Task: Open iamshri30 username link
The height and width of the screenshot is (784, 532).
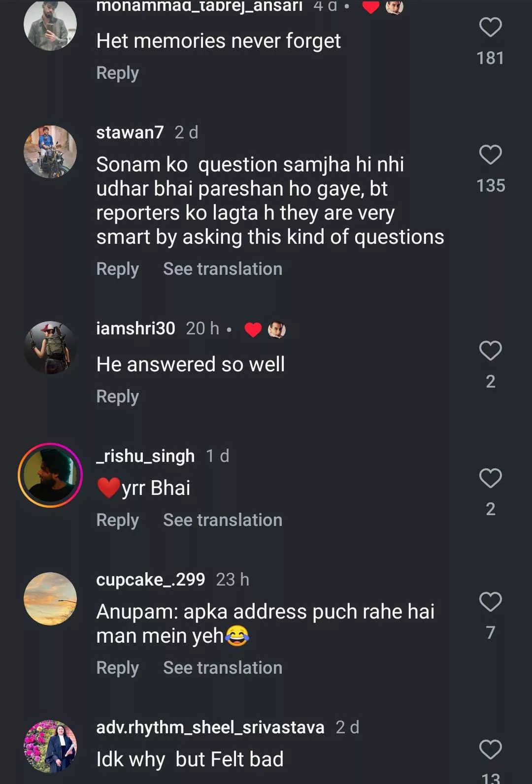Action: click(x=135, y=328)
